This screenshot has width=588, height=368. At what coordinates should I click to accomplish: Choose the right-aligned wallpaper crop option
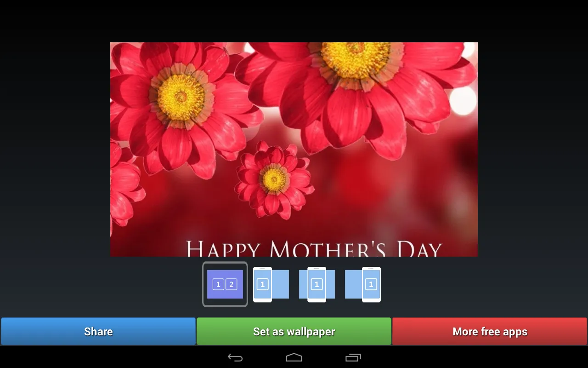click(363, 284)
